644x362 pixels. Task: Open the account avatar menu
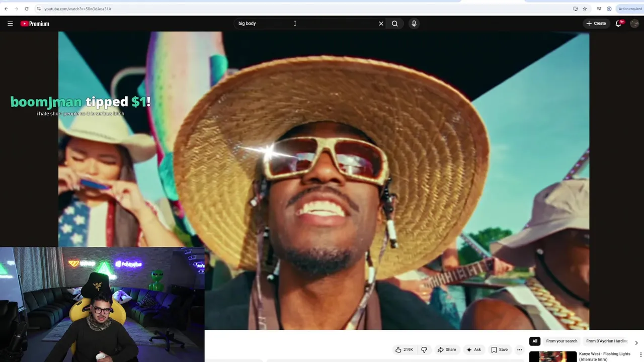(x=634, y=24)
